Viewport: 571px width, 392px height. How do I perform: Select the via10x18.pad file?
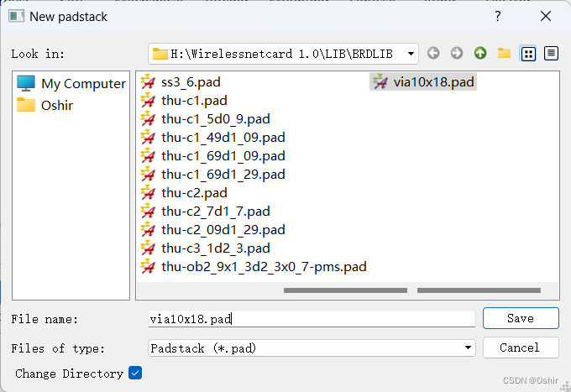434,82
